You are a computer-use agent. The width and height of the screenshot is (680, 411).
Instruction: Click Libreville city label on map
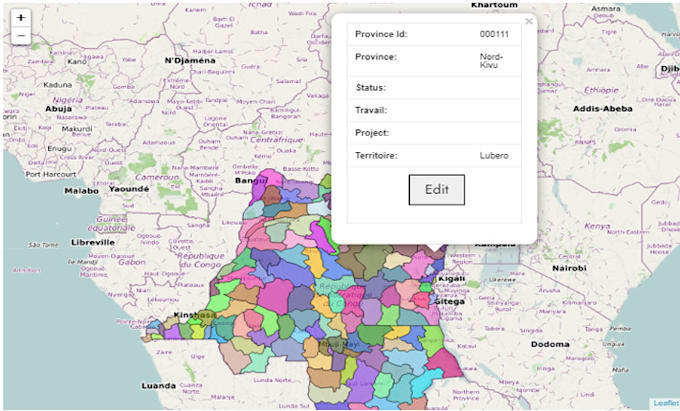[93, 242]
